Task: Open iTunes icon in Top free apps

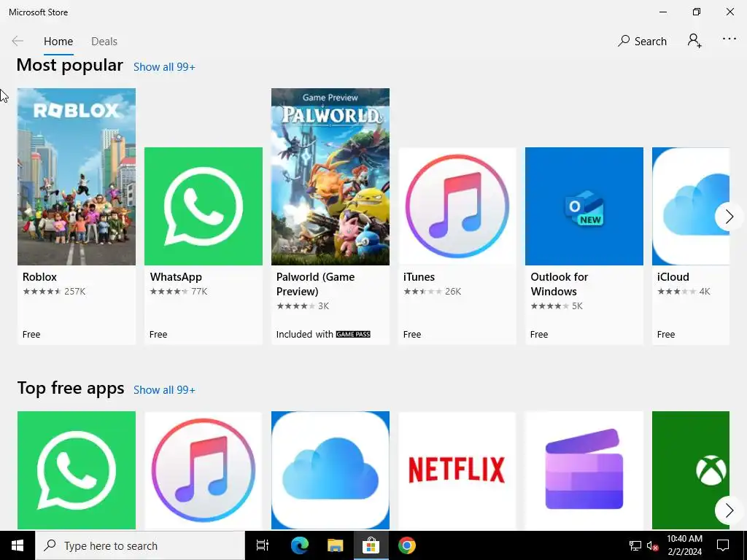Action: [x=204, y=470]
